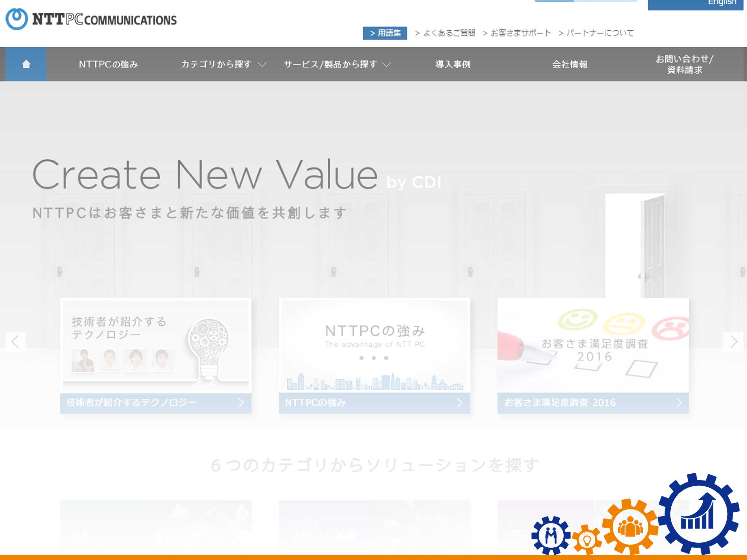Image resolution: width=747 pixels, height=560 pixels.
Task: Open パートナーについて link
Action: (x=596, y=33)
